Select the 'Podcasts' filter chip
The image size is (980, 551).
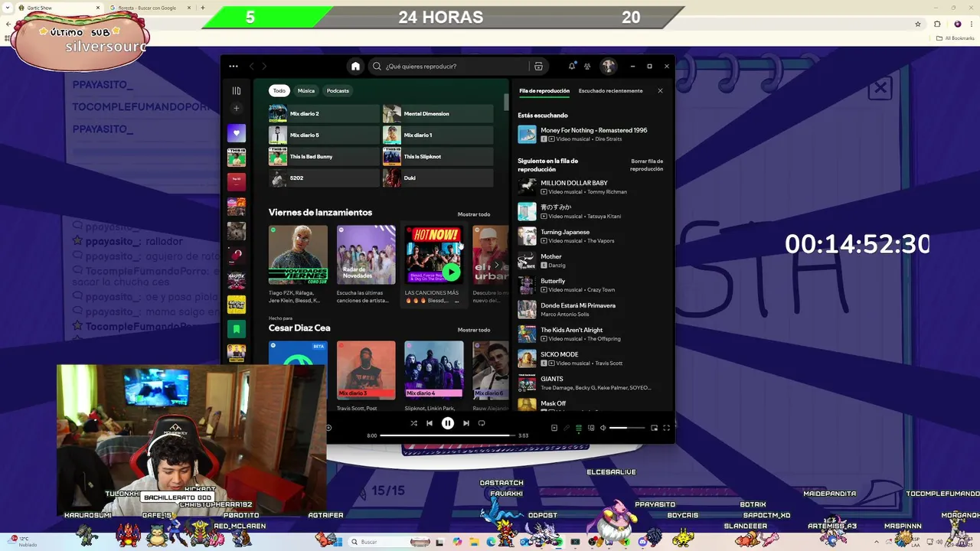coord(338,90)
